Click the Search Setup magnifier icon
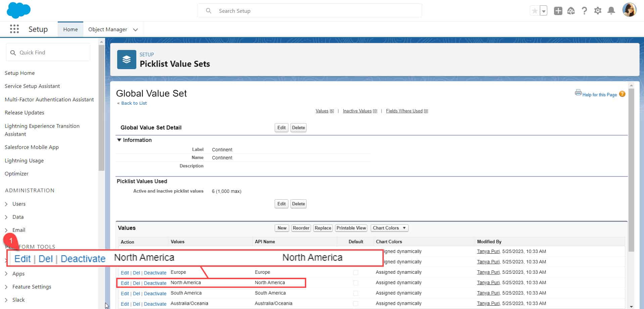This screenshot has width=644, height=309. click(209, 11)
